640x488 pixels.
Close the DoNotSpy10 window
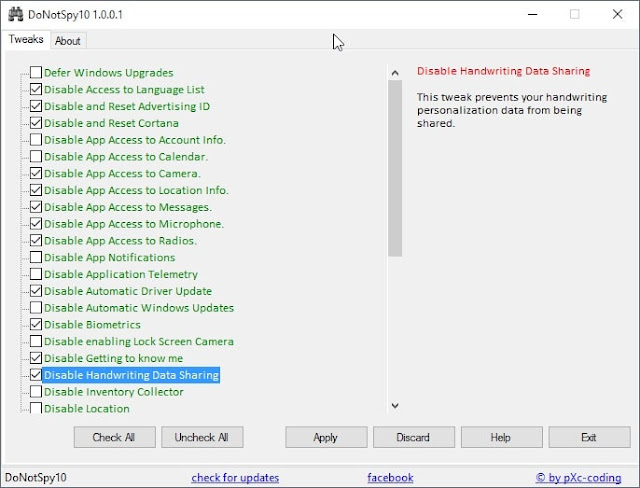point(617,14)
